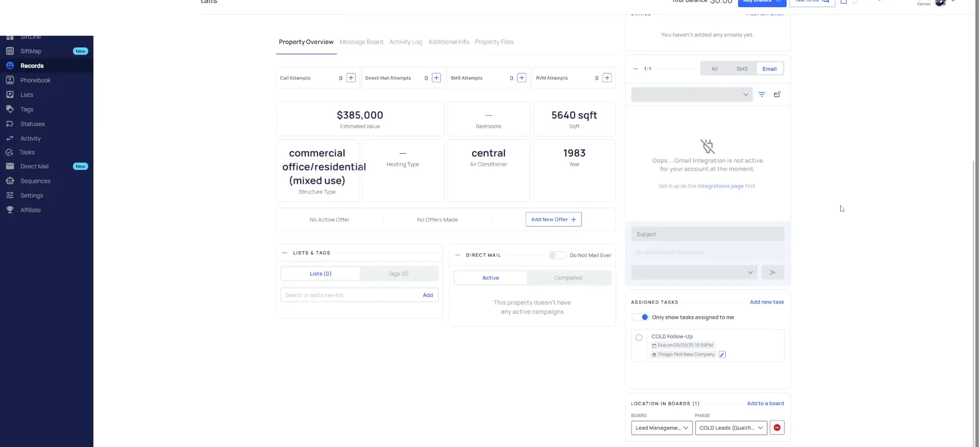Open the dropdown beside the send button

click(694, 272)
